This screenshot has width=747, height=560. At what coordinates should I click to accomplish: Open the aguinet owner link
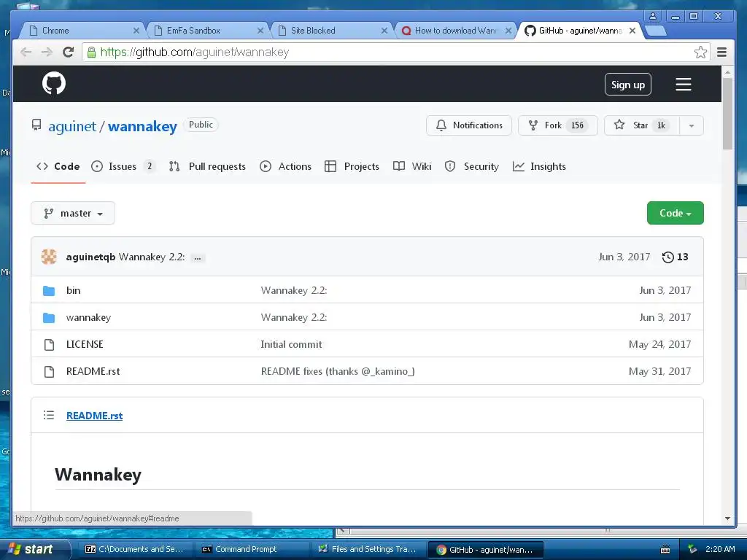coord(72,126)
